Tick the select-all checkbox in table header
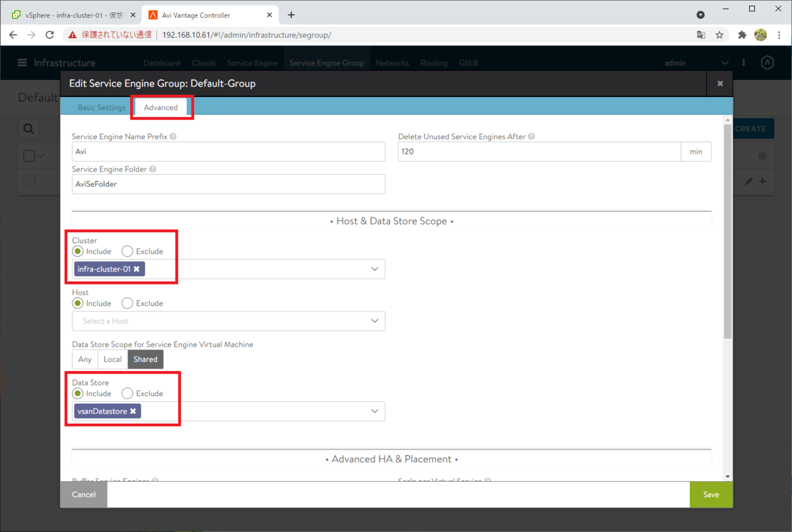Image resolution: width=792 pixels, height=532 pixels. click(29, 156)
